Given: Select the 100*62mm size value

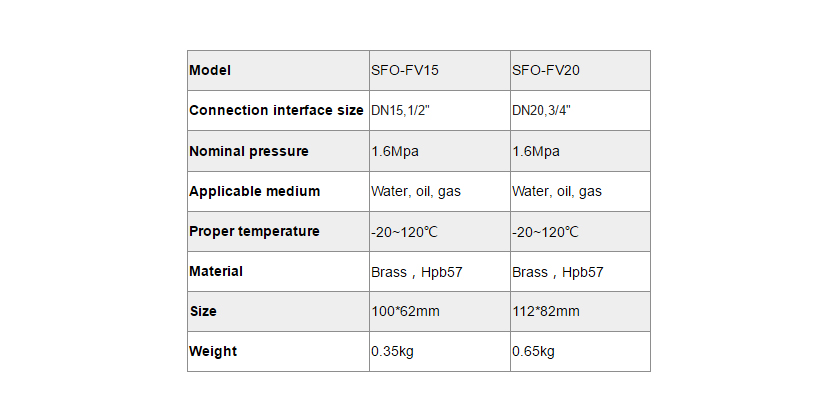Looking at the screenshot, I should point(405,311).
